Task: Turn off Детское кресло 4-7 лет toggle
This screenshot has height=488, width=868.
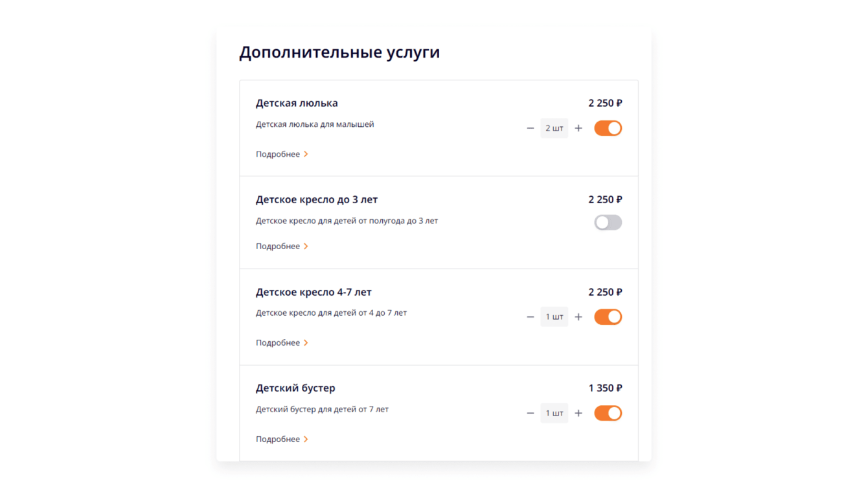Action: [x=608, y=317]
